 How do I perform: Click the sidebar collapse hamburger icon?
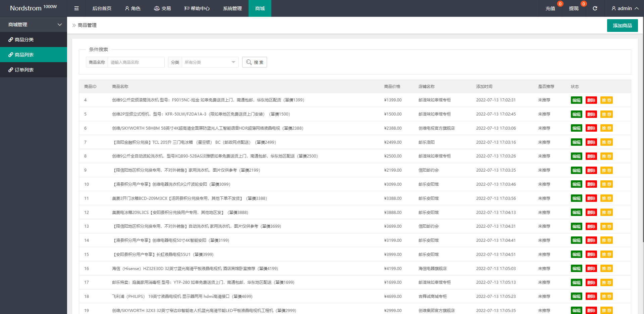click(76, 8)
